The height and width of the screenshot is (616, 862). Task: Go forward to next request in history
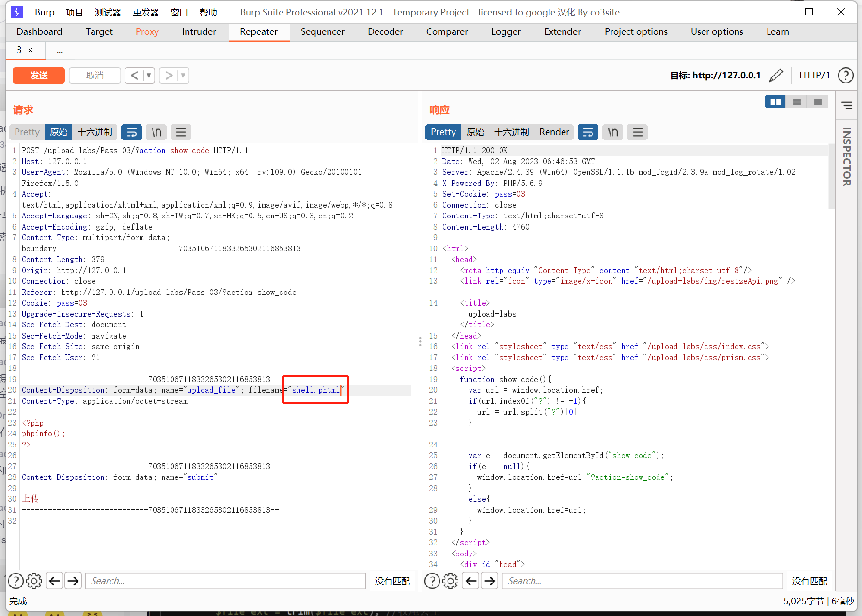click(x=168, y=76)
